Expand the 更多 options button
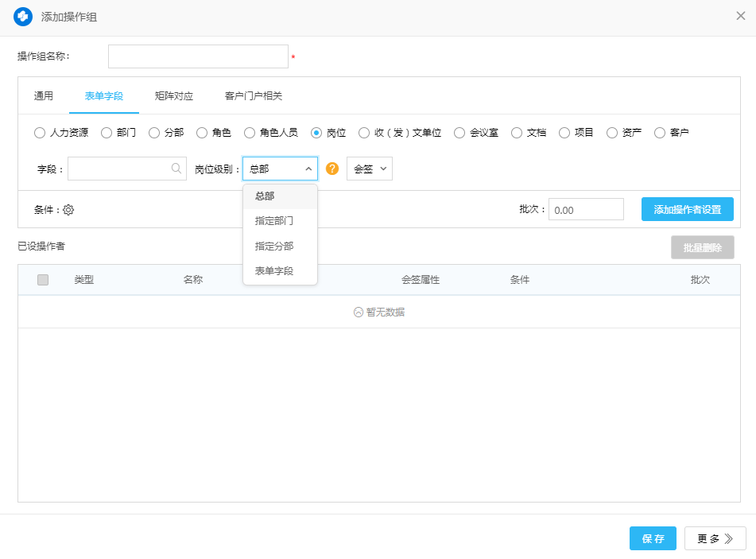Viewport: 756px width, 559px height. [x=715, y=538]
